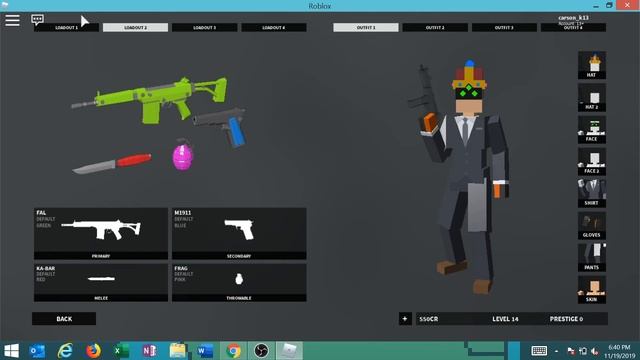Click the red-handled knife model

coord(112,163)
